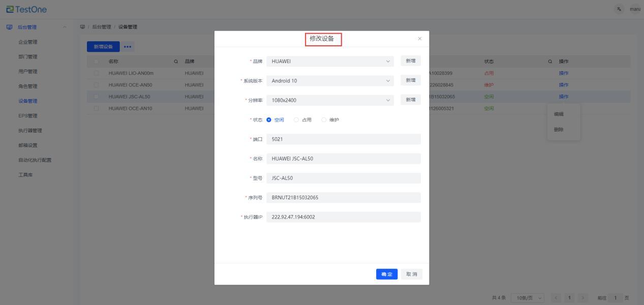Go to next page arrow in pagination

pyautogui.click(x=584, y=297)
